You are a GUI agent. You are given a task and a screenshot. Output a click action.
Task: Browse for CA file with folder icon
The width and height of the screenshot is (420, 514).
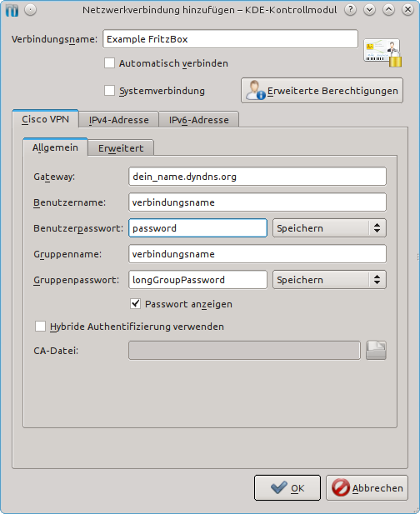pyautogui.click(x=376, y=351)
